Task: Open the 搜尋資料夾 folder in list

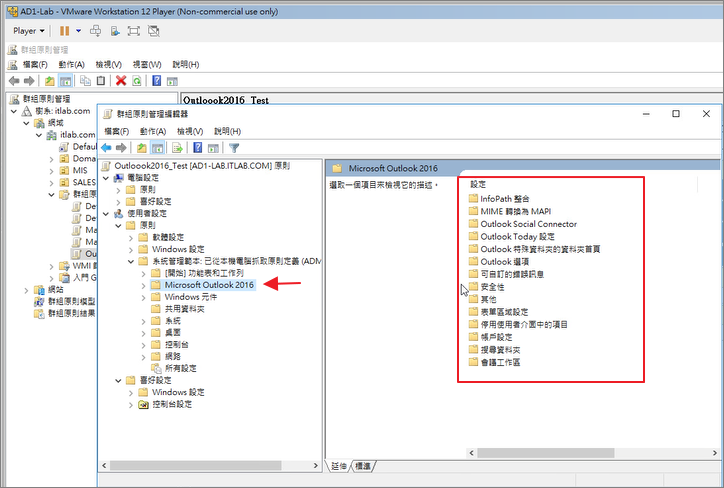Action: click(500, 350)
